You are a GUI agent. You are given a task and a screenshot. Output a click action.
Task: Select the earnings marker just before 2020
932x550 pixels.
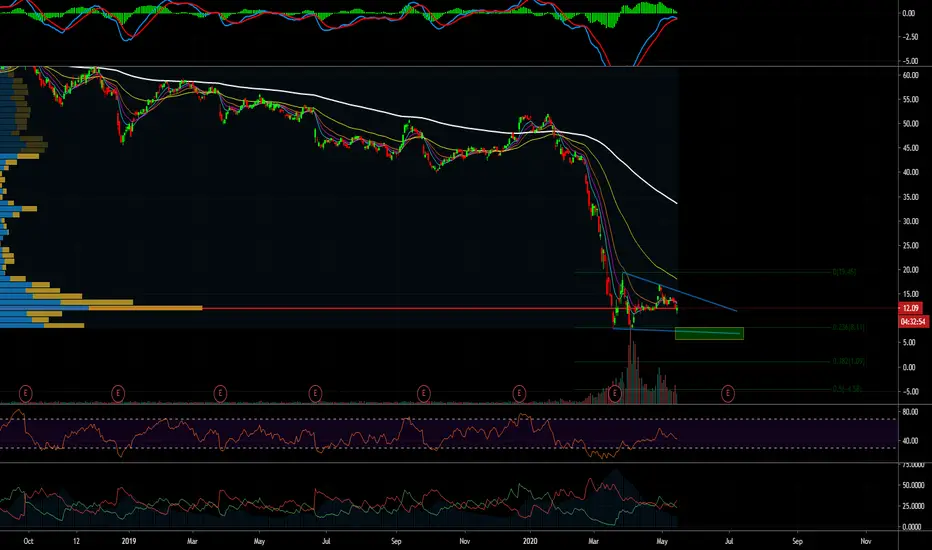(x=519, y=393)
